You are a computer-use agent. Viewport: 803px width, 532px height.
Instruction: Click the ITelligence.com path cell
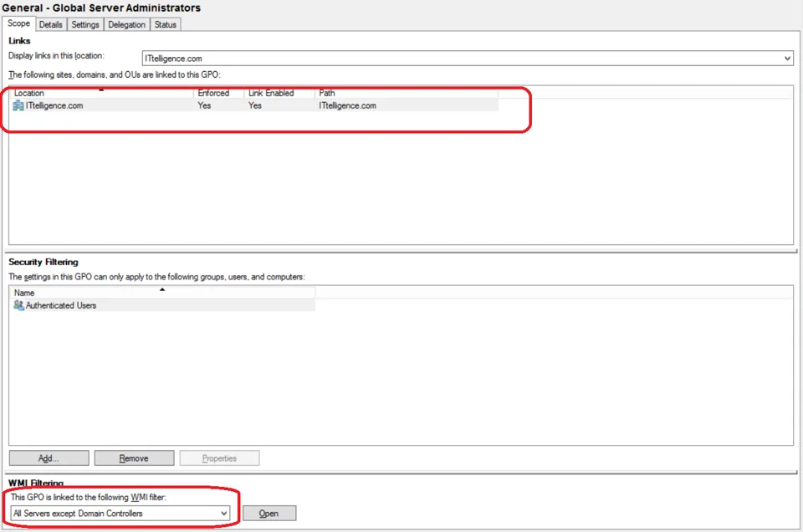pos(347,105)
